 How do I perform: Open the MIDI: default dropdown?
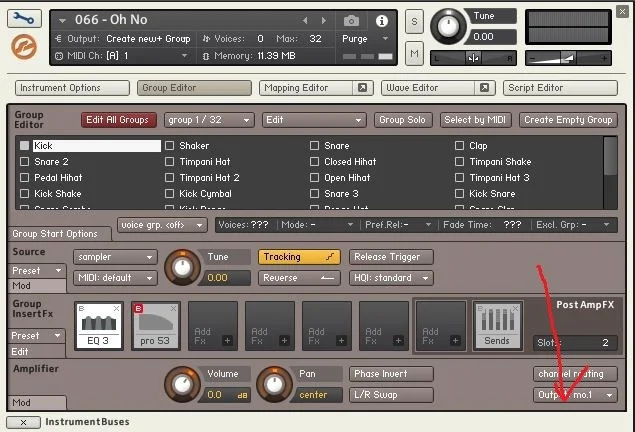click(115, 278)
